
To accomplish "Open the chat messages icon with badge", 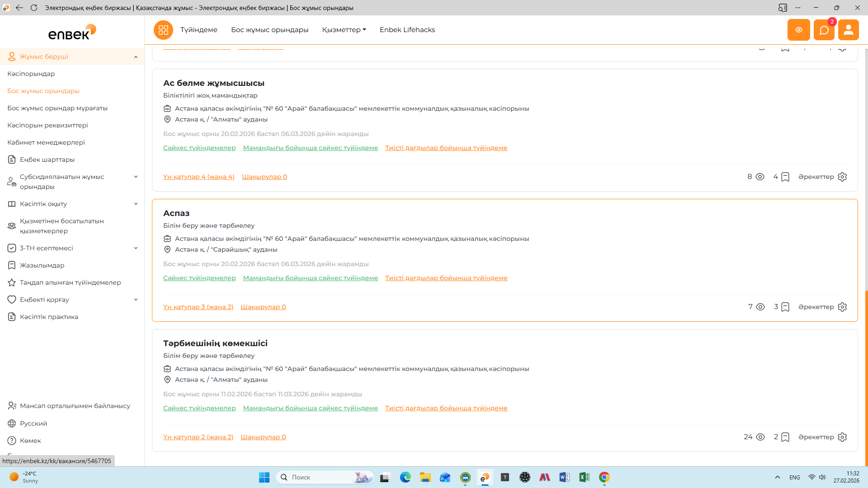I will [824, 30].
